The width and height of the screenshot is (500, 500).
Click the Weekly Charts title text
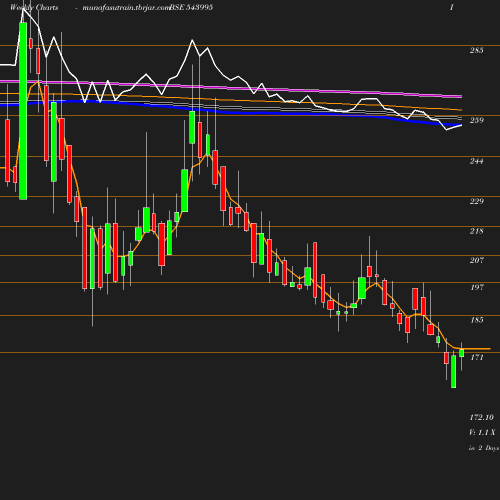(34, 7)
